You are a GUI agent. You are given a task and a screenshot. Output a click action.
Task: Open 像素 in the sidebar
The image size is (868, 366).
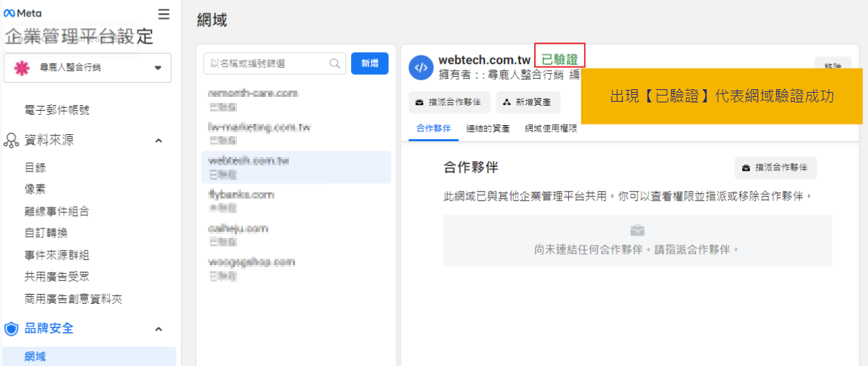[x=35, y=189]
